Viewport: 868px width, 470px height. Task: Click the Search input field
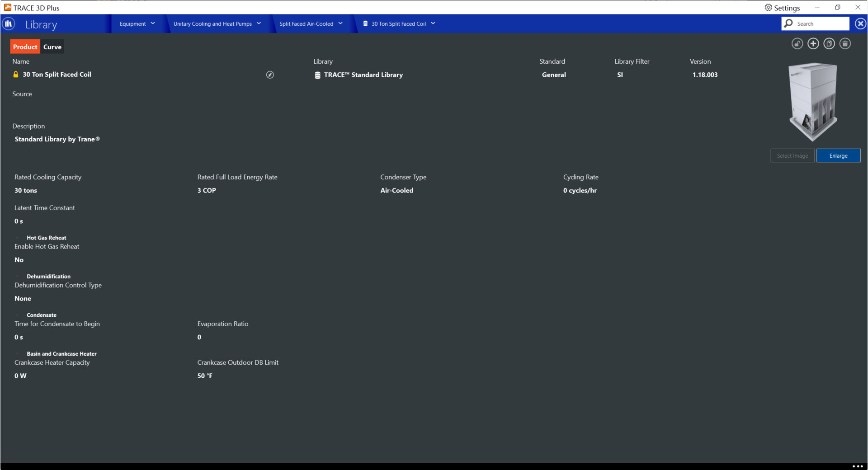click(821, 24)
